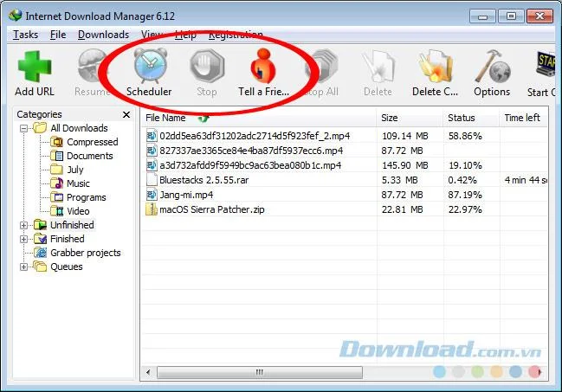The width and height of the screenshot is (562, 392).
Task: Click the Stop All toolbar icon
Action: 321,66
